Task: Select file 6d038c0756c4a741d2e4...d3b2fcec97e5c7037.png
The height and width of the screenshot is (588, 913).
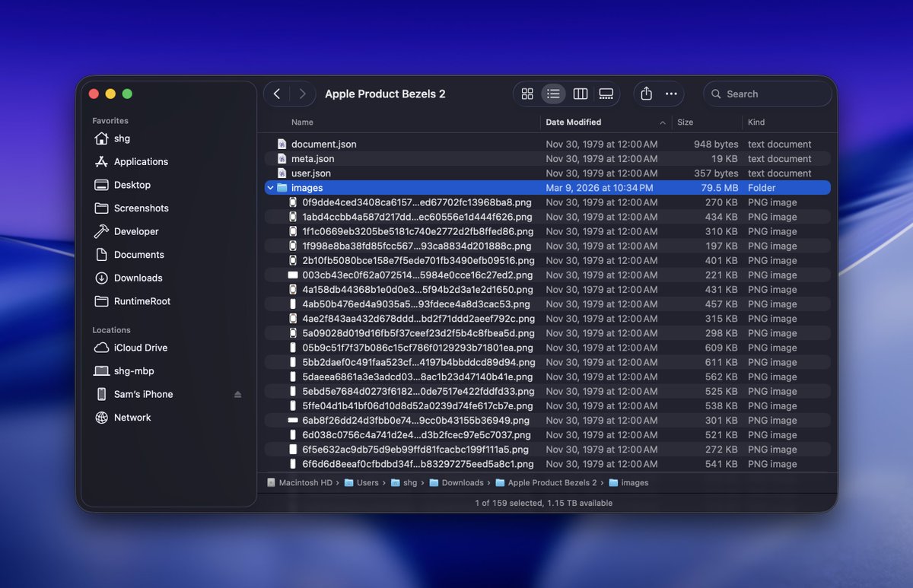Action: point(548,435)
